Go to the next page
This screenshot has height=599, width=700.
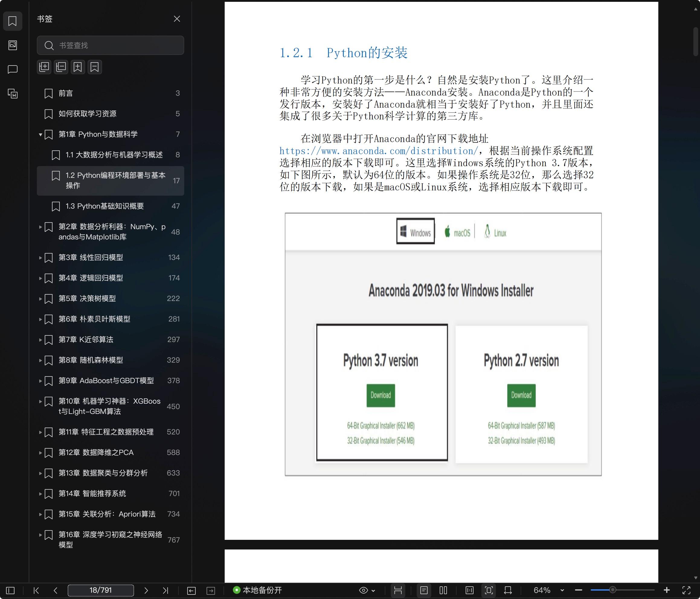(146, 590)
